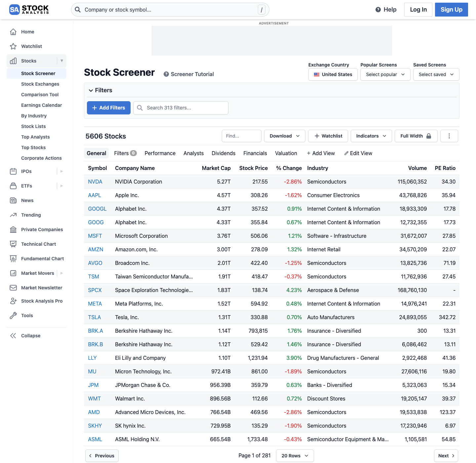The image size is (476, 463).
Task: Click the Market Newsletter envelope icon
Action: (x=13, y=288)
